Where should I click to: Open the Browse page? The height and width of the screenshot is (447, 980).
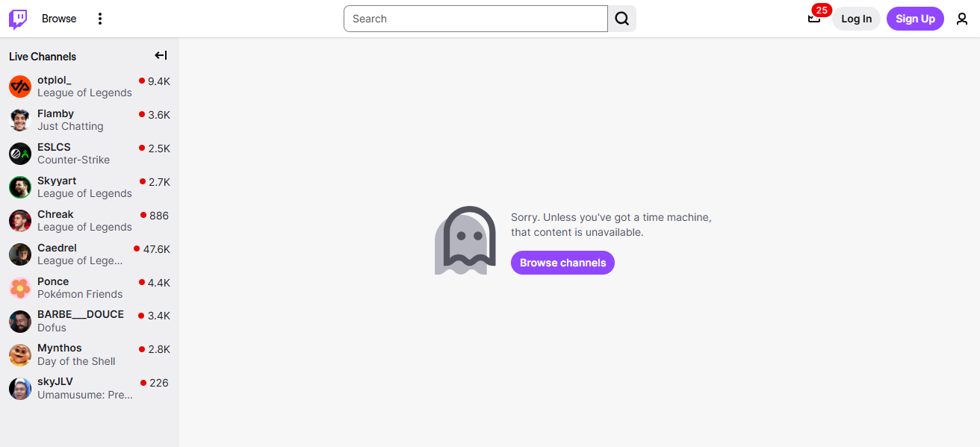click(59, 19)
